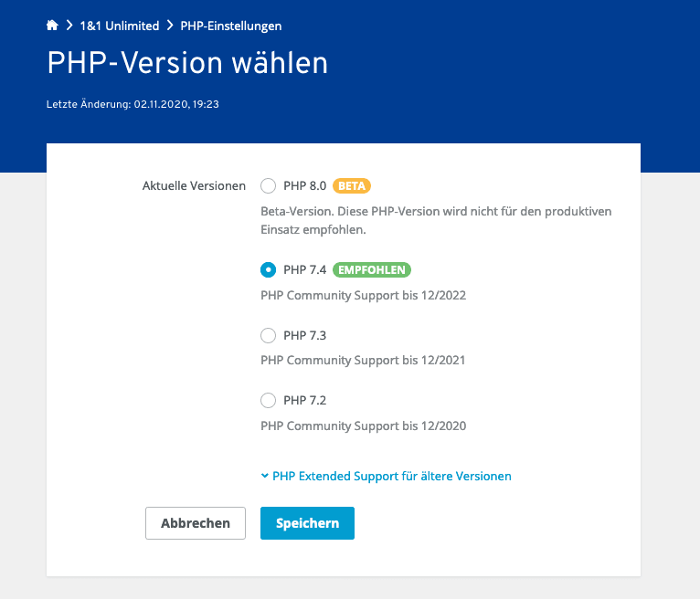Choose the PHP 7.2 radio option
Image resolution: width=700 pixels, height=599 pixels.
coord(269,401)
